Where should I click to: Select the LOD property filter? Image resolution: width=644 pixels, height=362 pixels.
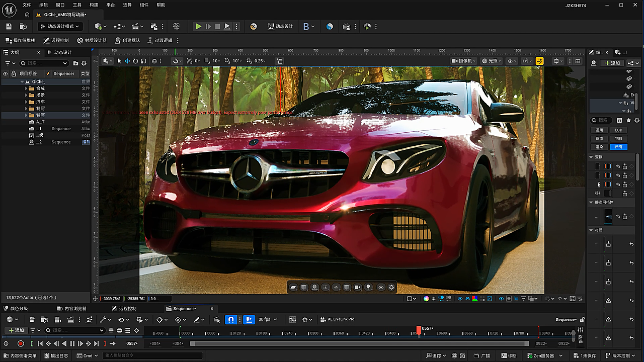click(x=618, y=130)
